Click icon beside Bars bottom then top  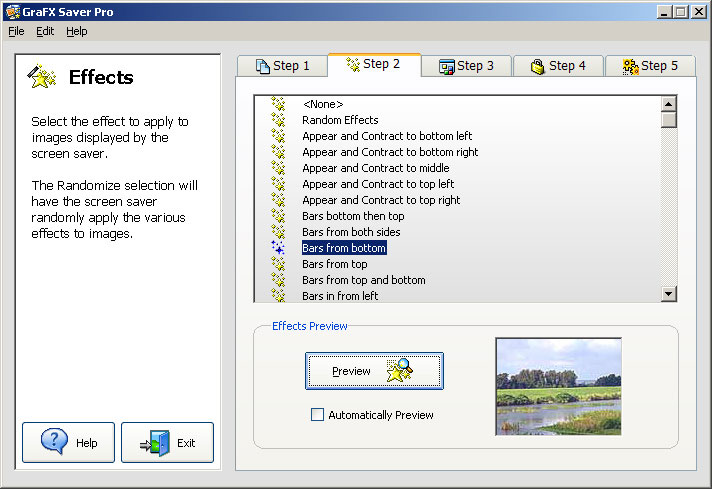(278, 216)
